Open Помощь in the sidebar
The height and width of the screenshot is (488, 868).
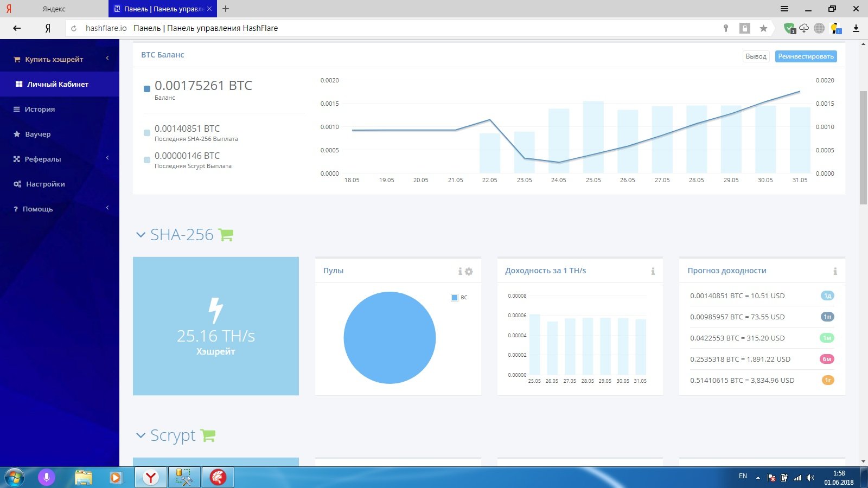tap(60, 209)
